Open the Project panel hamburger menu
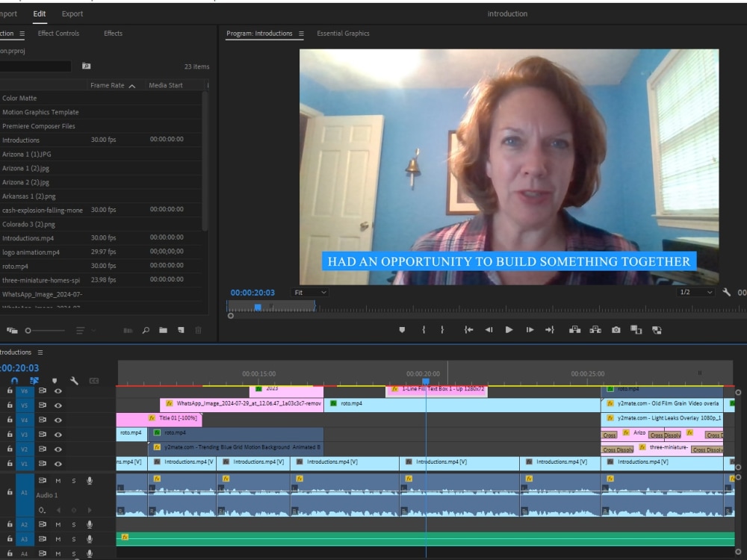The image size is (747, 560). (x=22, y=34)
